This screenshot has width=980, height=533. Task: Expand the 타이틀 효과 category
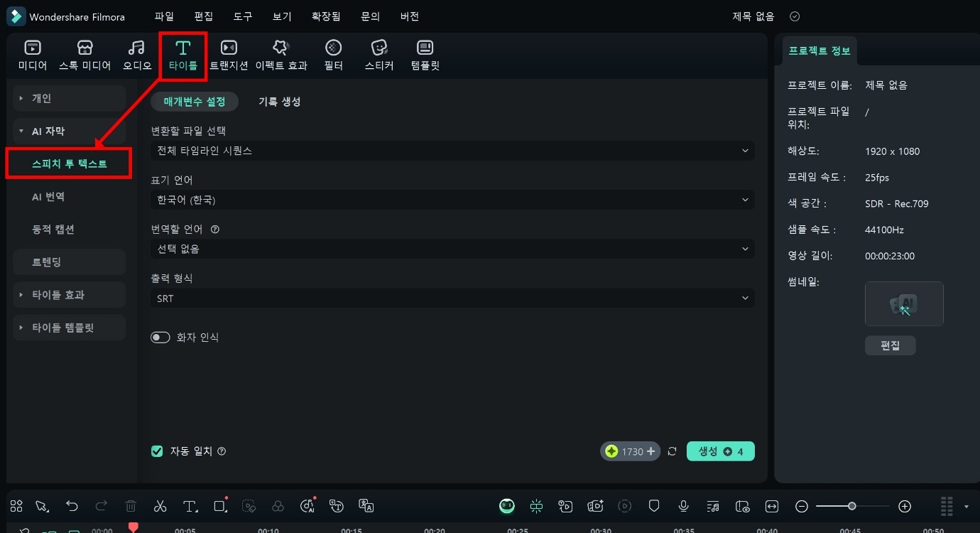pos(69,295)
